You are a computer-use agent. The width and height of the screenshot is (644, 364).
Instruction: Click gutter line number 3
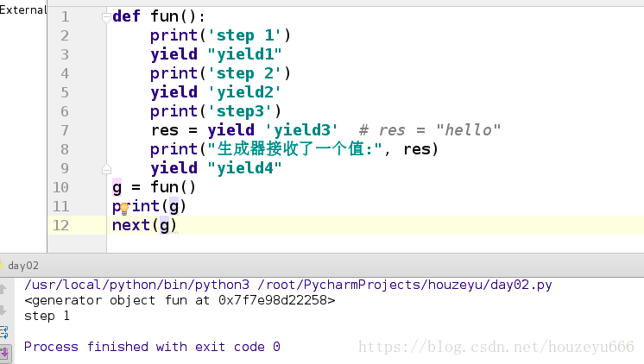65,54
